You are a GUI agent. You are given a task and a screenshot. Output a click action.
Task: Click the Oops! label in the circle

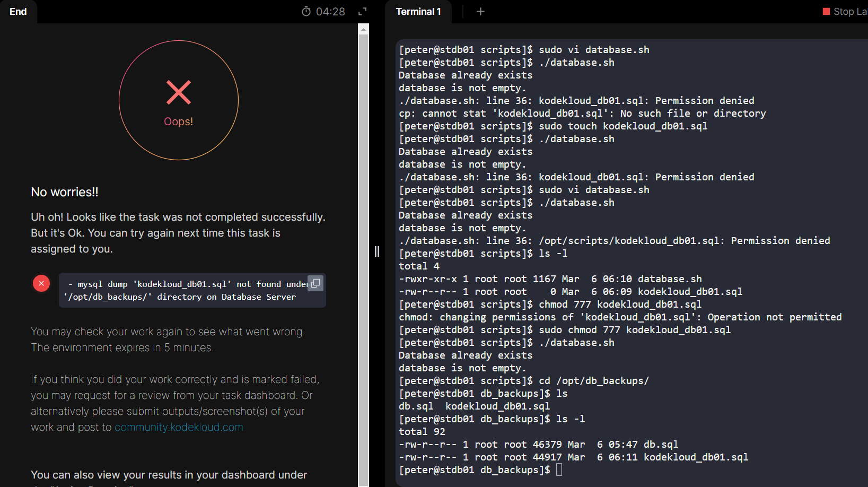pyautogui.click(x=179, y=121)
